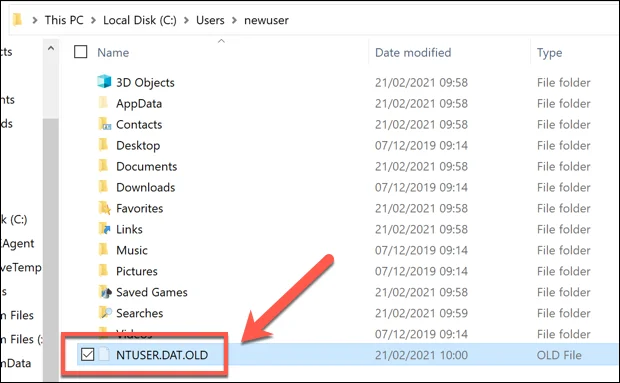
Task: Open the chevron after Users breadcrumb
Action: click(x=234, y=20)
